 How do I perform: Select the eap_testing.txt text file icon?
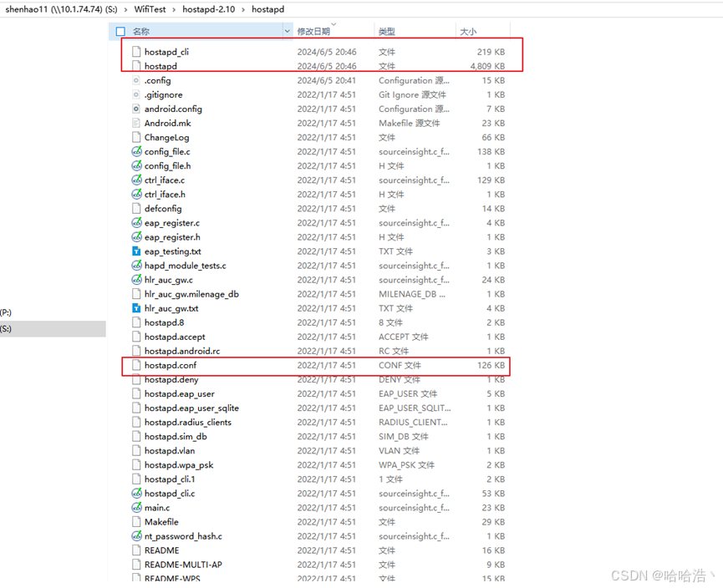(x=136, y=251)
